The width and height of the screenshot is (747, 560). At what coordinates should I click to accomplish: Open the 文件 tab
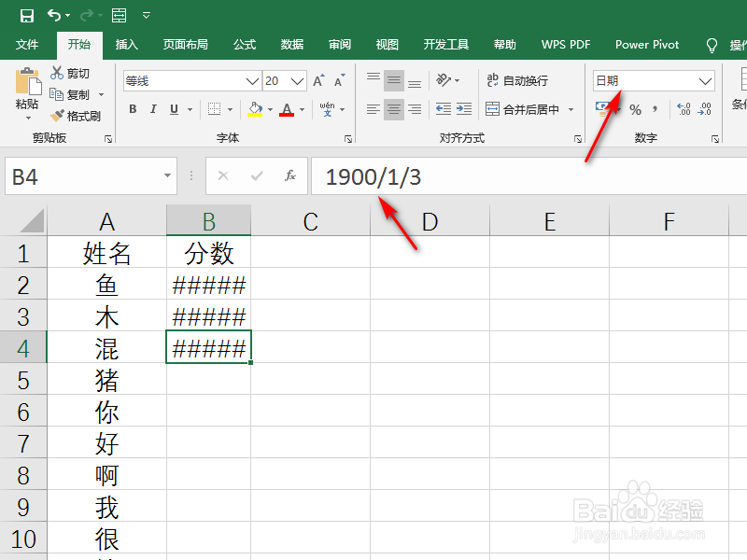pyautogui.click(x=27, y=45)
